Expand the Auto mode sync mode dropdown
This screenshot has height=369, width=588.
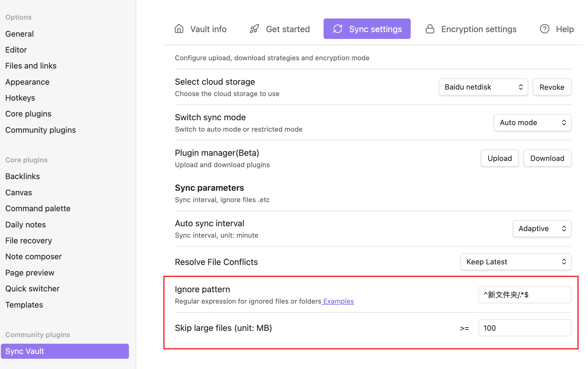pyautogui.click(x=532, y=123)
